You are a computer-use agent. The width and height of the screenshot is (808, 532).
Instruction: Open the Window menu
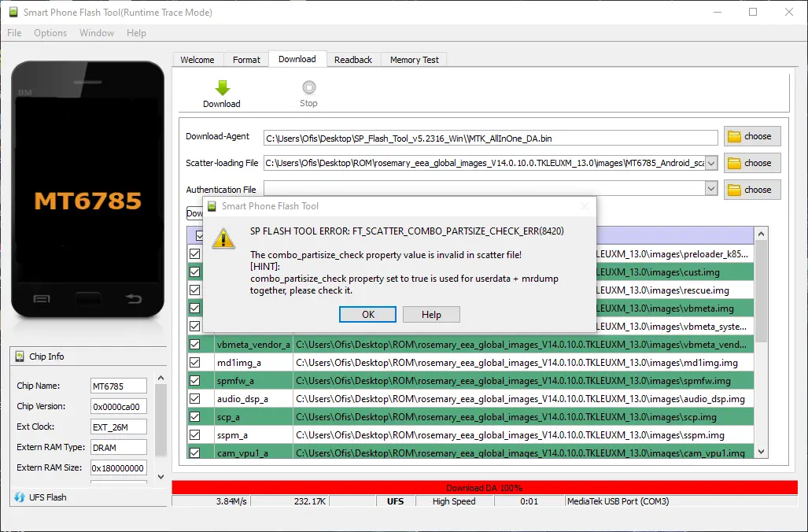click(97, 33)
